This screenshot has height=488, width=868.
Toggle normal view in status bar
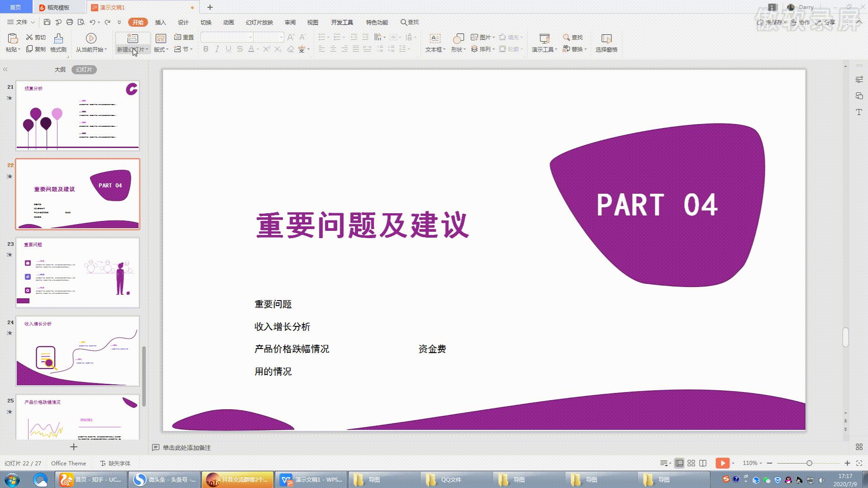(x=679, y=463)
